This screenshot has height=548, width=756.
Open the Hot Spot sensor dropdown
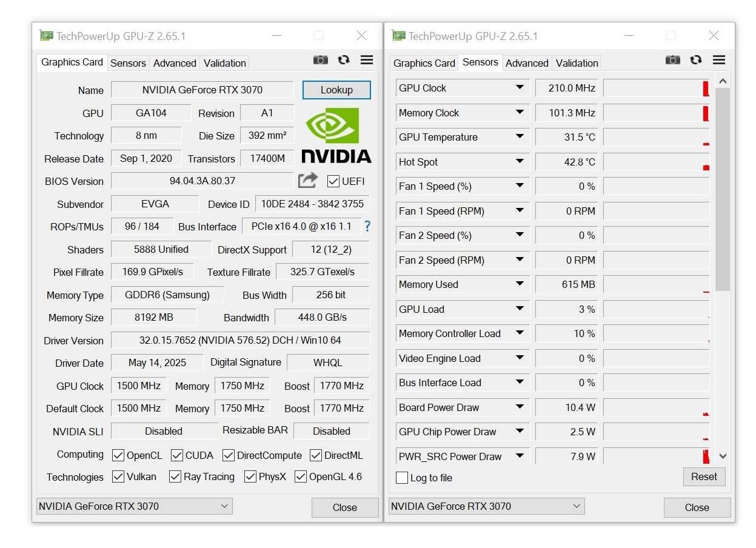[x=520, y=162]
